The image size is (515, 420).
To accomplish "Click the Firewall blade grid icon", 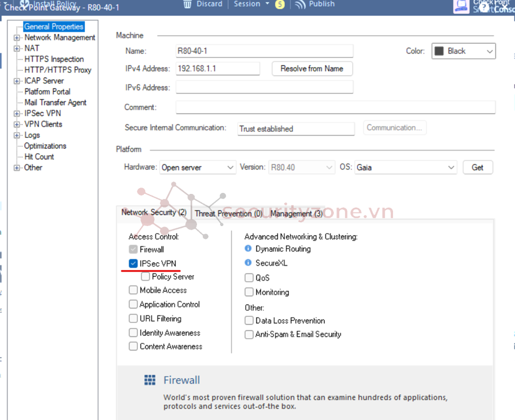I will pyautogui.click(x=150, y=380).
